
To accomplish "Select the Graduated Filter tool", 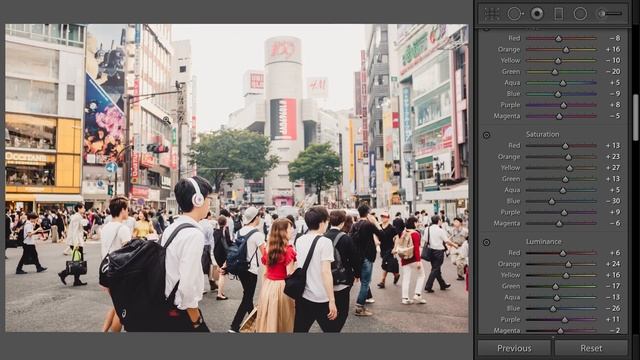I will point(559,14).
